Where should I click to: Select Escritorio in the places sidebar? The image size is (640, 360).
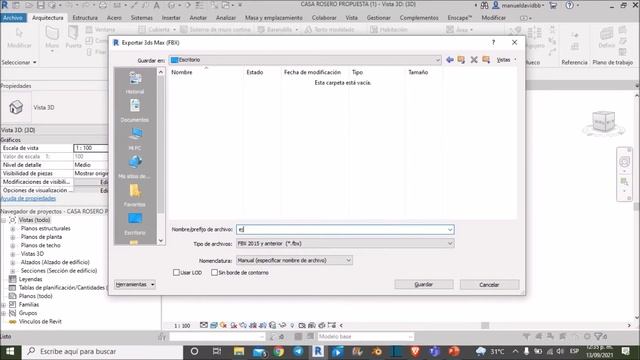[x=135, y=223]
